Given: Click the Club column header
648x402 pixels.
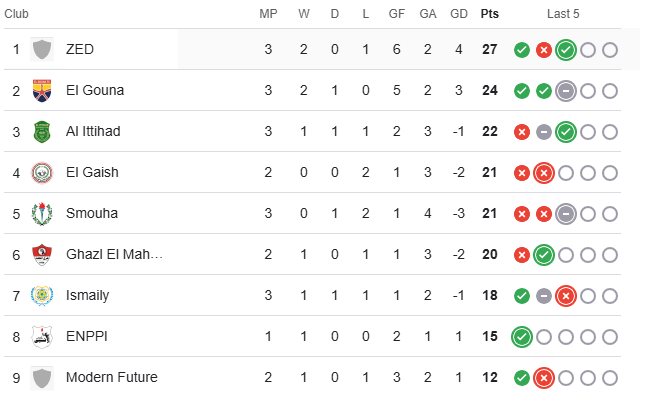Looking at the screenshot, I should click(x=16, y=14).
